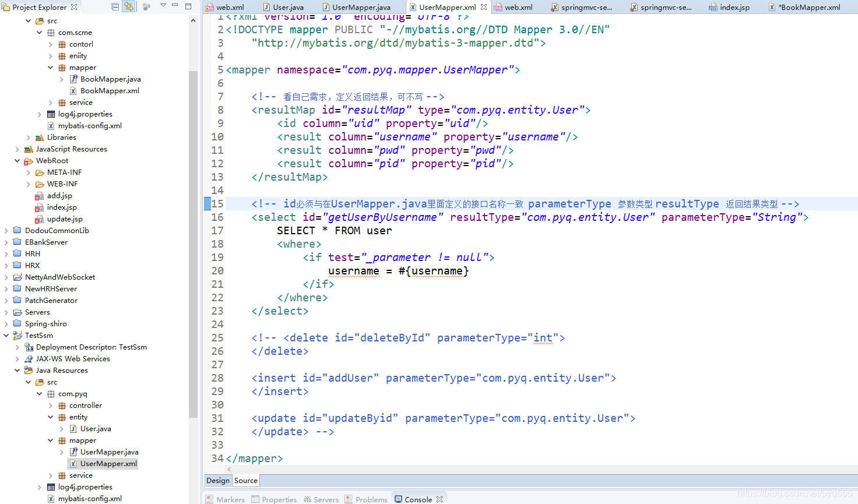Open the Properties view tab

(274, 499)
